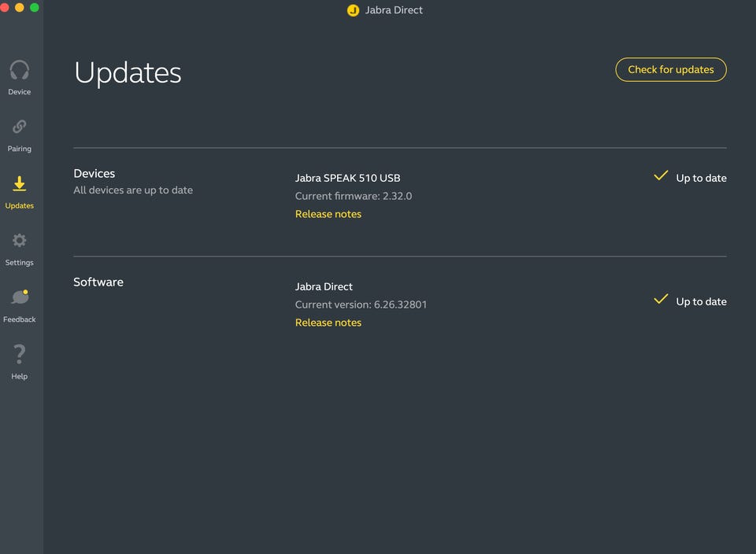The image size is (756, 554).
Task: Click 'Up to date' status for Jabra Direct
Action: (x=701, y=301)
